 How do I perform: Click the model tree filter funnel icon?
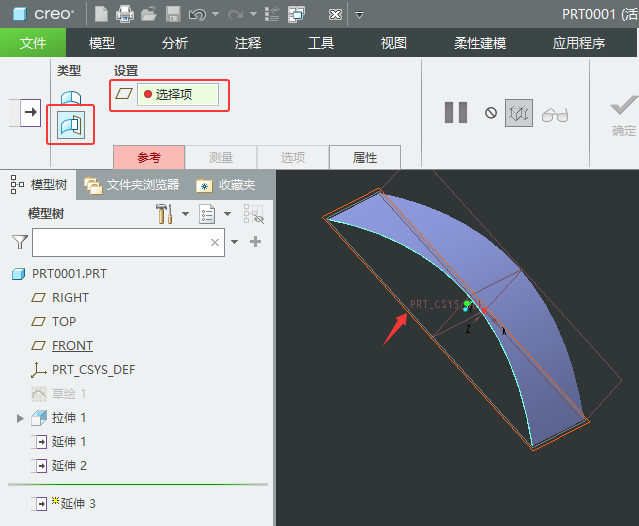[20, 242]
